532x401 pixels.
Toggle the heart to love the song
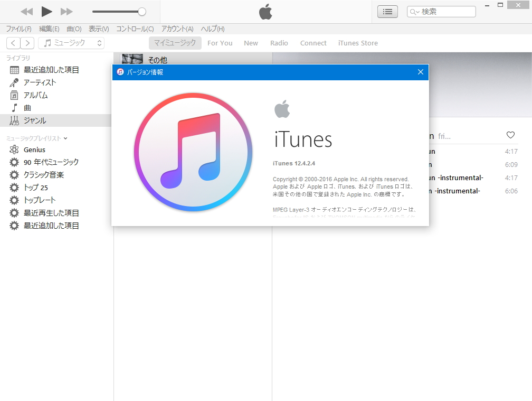[510, 135]
